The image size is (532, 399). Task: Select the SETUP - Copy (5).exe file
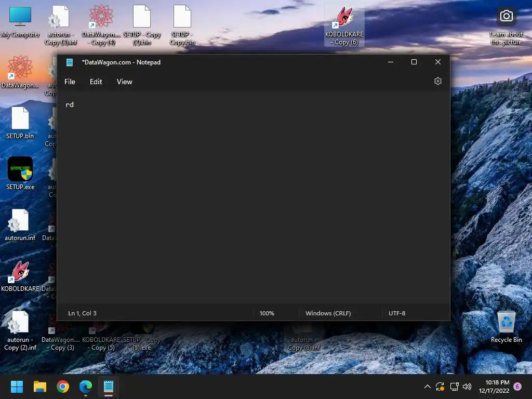point(142,337)
